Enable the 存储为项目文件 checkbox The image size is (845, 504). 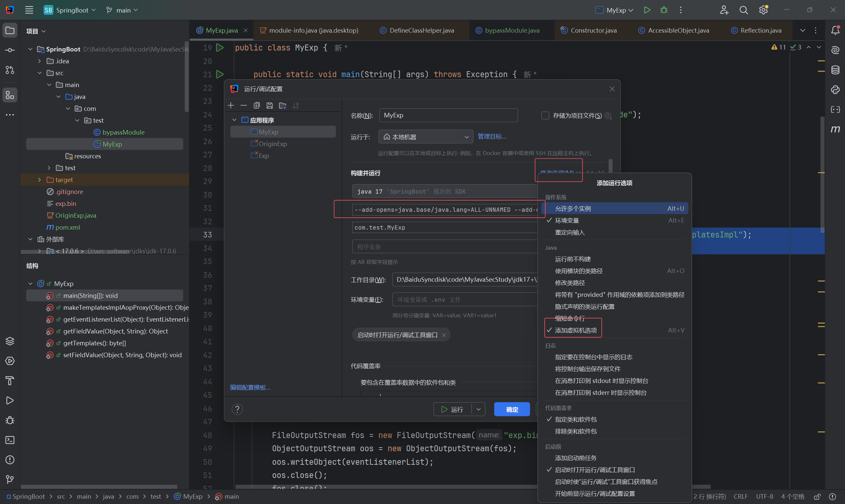pyautogui.click(x=545, y=115)
